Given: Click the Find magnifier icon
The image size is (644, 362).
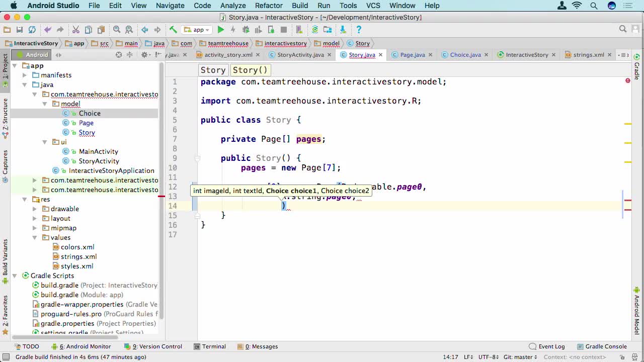Looking at the screenshot, I should click(117, 30).
